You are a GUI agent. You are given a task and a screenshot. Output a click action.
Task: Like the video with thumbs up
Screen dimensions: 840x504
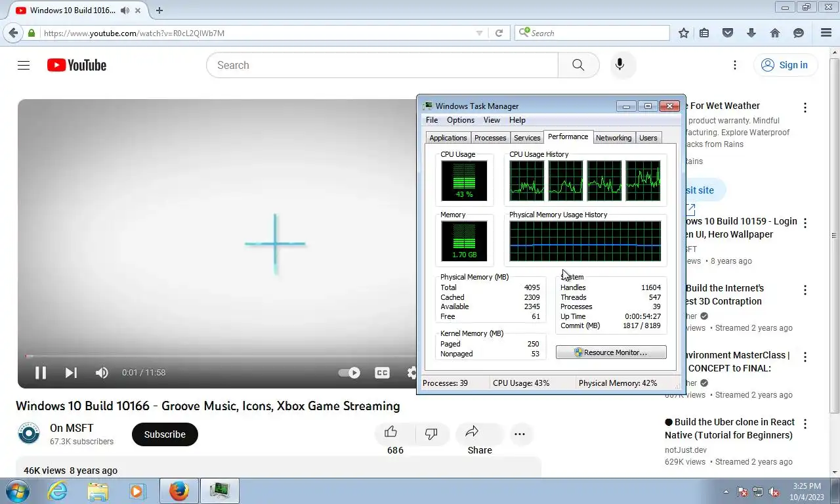point(391,432)
